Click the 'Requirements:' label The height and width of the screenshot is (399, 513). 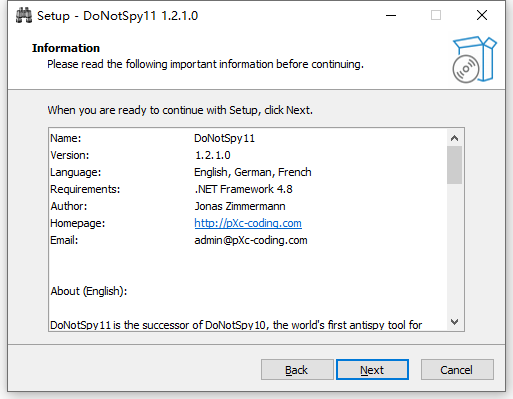[x=85, y=189]
